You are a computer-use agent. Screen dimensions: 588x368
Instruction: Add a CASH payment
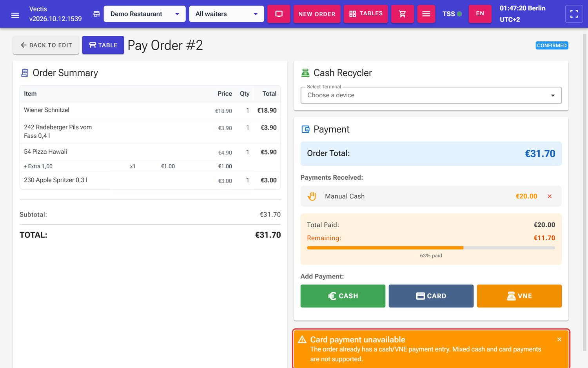[x=343, y=296]
